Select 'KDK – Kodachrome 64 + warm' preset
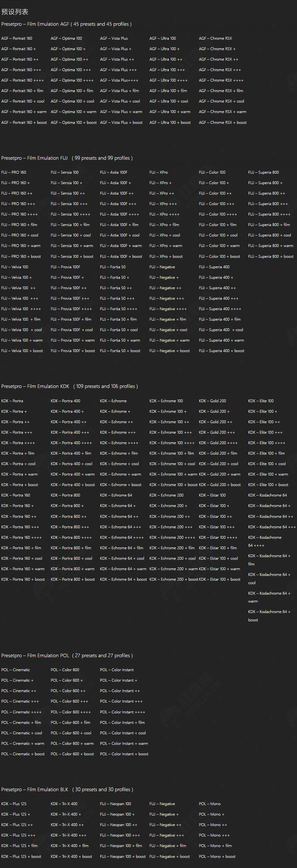The width and height of the screenshot is (297, 868). pos(269,598)
